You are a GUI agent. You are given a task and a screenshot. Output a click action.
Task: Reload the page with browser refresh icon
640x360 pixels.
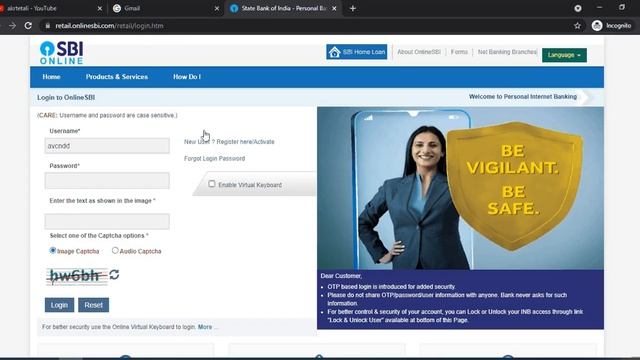[28, 26]
